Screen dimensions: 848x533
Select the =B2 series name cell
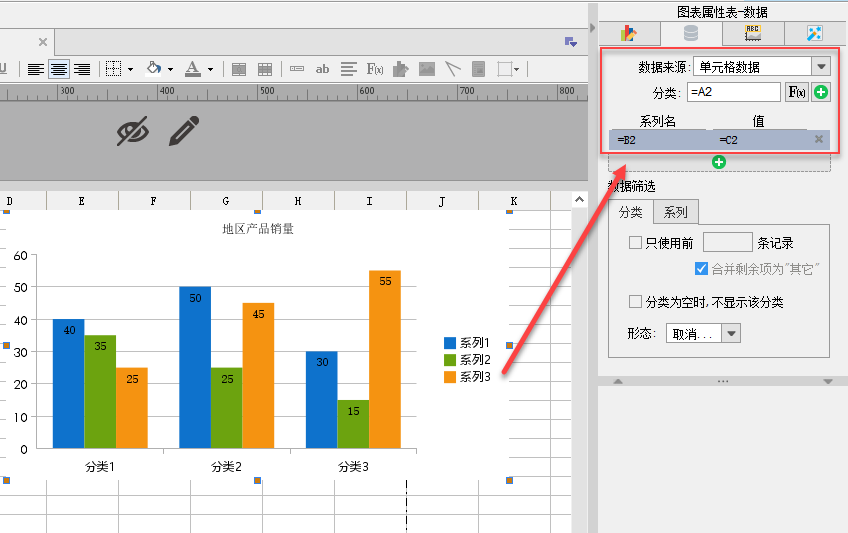click(x=660, y=140)
